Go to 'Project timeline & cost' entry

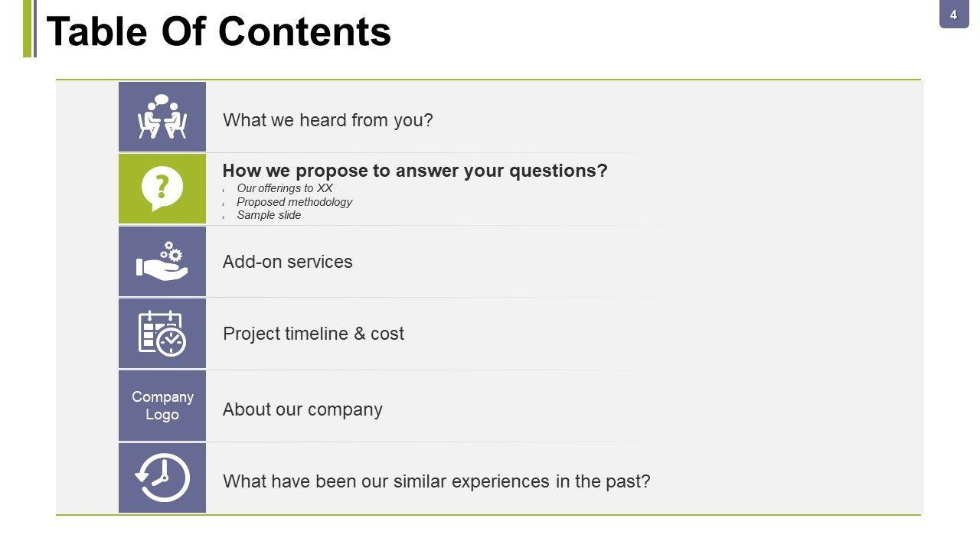(313, 334)
